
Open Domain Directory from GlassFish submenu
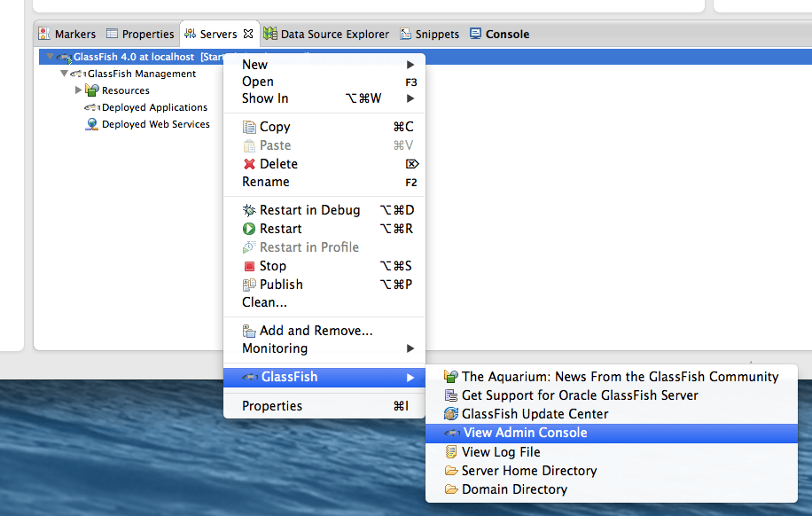[x=514, y=489]
